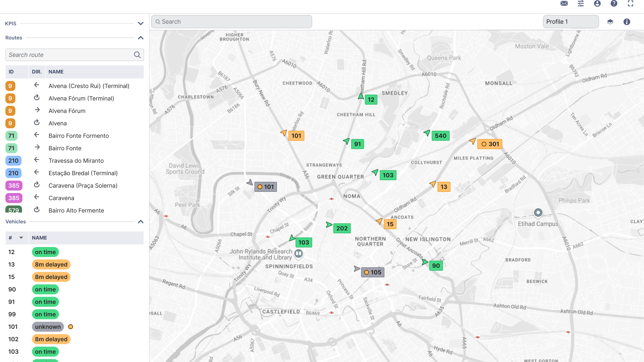Screen dimensions: 644x362
Task: Select route Caravena (Praça Solerna)
Action: coord(74,185)
